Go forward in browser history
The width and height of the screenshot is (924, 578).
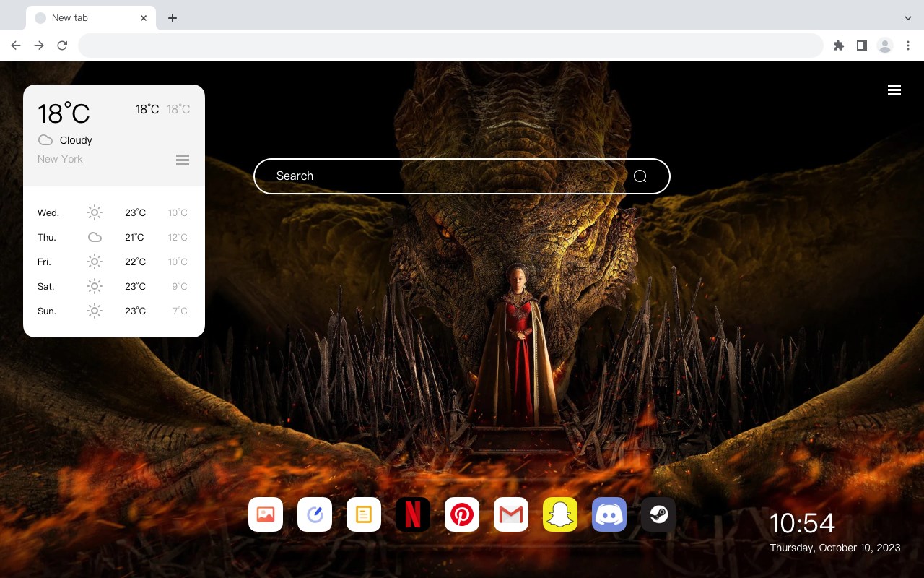pyautogui.click(x=39, y=46)
